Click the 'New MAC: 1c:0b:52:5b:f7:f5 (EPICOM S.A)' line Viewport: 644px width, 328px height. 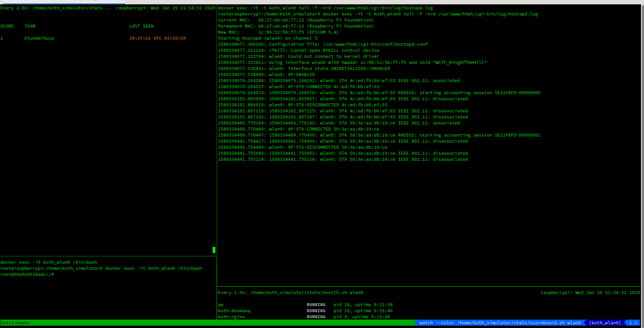click(x=278, y=32)
